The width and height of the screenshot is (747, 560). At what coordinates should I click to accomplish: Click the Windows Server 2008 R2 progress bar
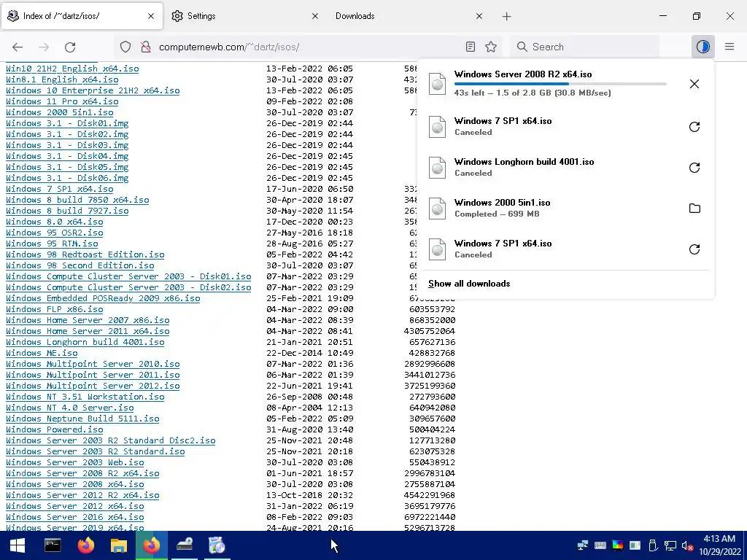[560, 84]
